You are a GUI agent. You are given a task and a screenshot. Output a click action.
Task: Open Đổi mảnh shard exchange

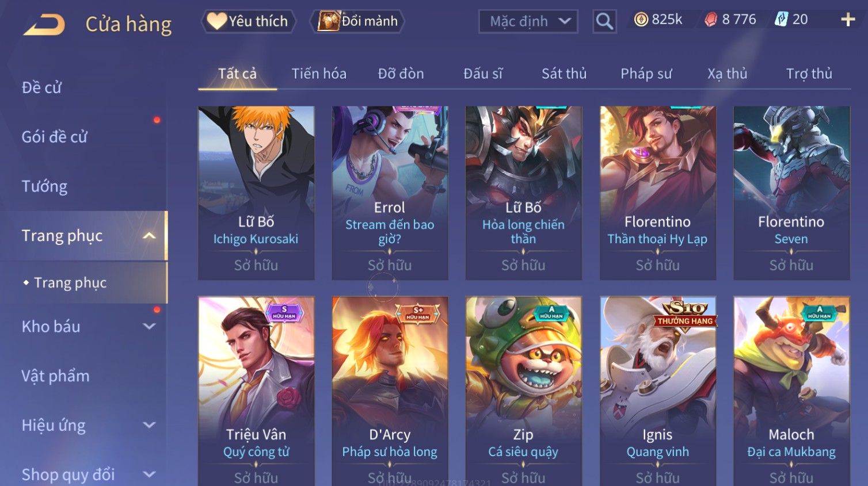(x=357, y=21)
